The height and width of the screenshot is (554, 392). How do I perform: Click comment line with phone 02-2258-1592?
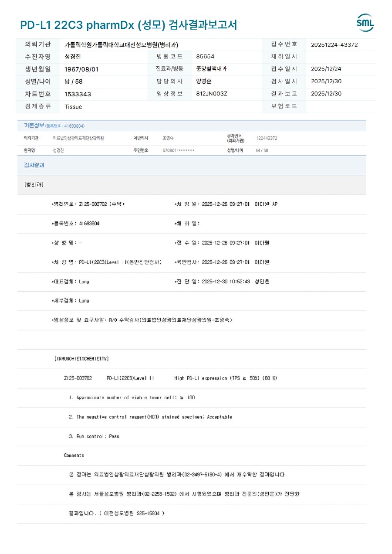pos(184,494)
